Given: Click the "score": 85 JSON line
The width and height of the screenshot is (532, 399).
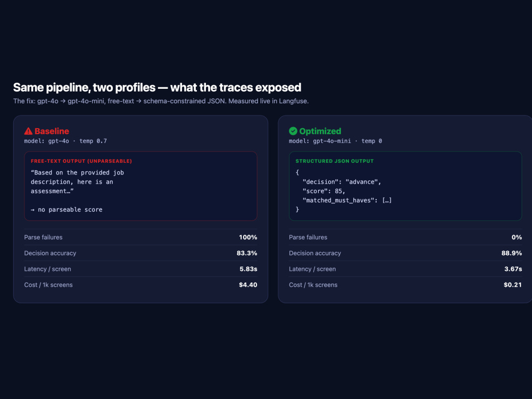Looking at the screenshot, I should (x=323, y=191).
